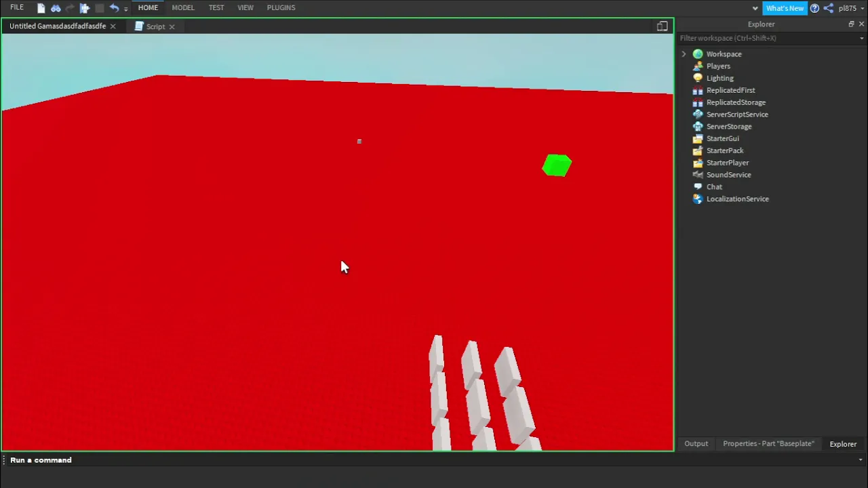Click the Script tab scroll icon
The height and width of the screenshot is (488, 868).
pos(139,26)
